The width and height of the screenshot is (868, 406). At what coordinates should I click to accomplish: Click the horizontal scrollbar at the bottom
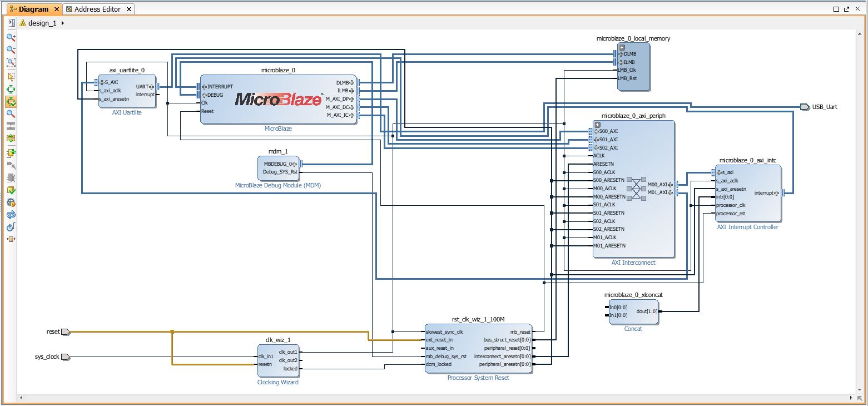435,398
